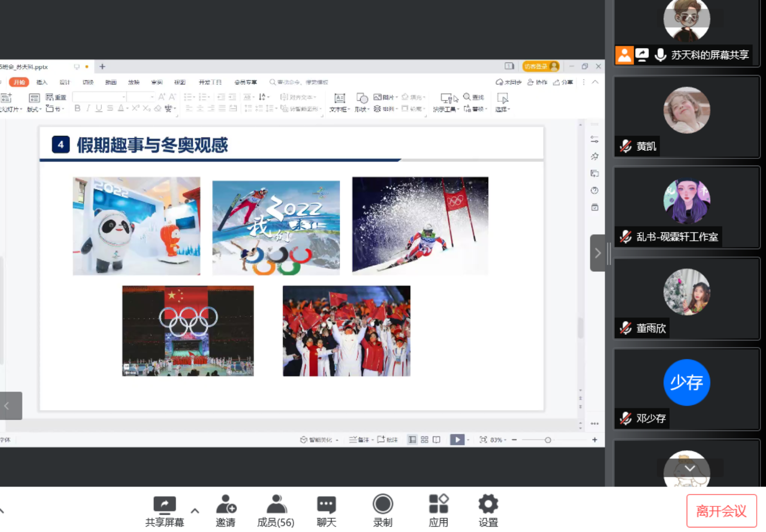Open the Chat panel icon

click(x=326, y=505)
